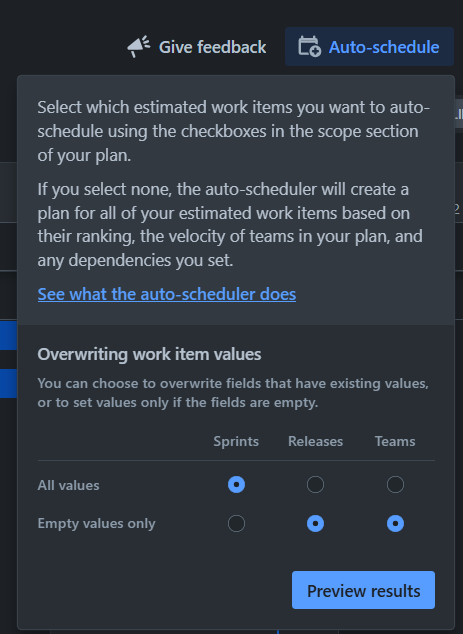Click the megaphone feedback icon

[x=139, y=47]
